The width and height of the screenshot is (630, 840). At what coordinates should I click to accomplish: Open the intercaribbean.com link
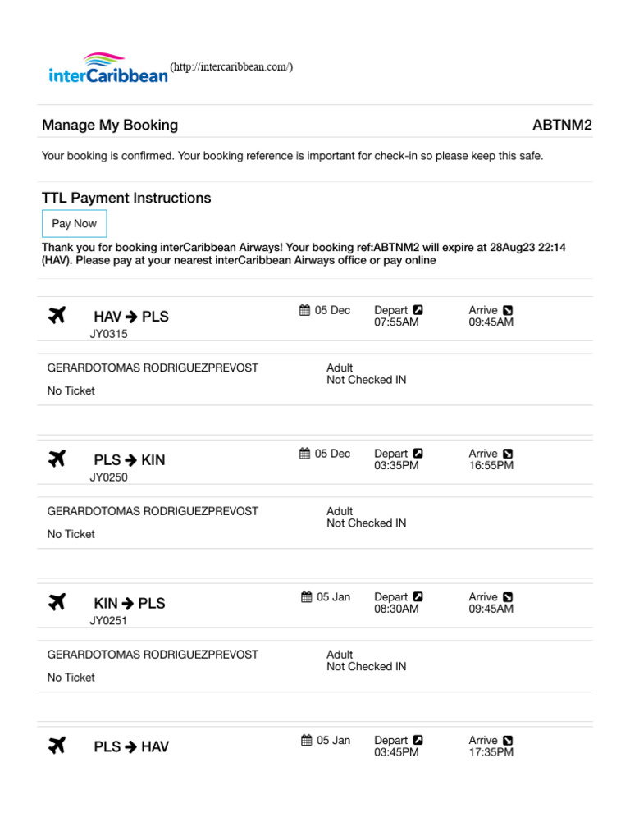[x=231, y=67]
